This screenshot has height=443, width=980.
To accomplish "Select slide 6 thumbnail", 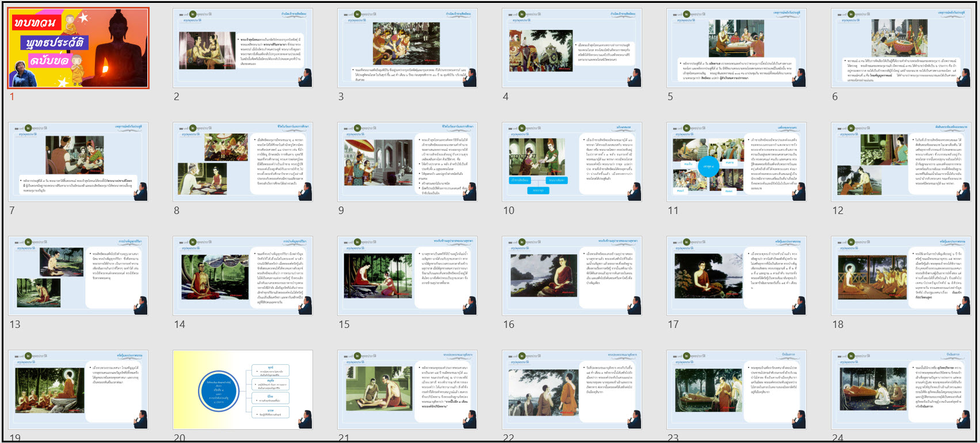I will 901,48.
